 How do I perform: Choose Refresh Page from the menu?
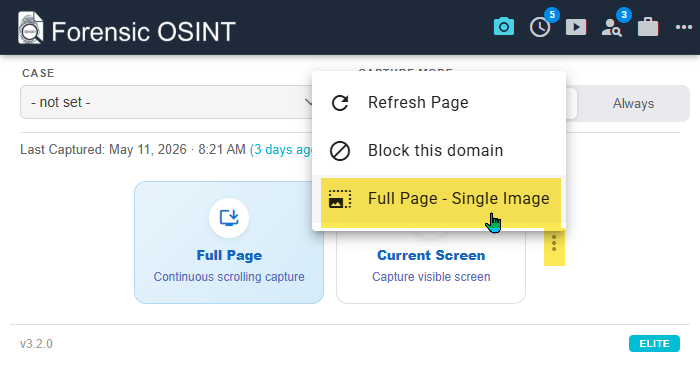tap(439, 103)
